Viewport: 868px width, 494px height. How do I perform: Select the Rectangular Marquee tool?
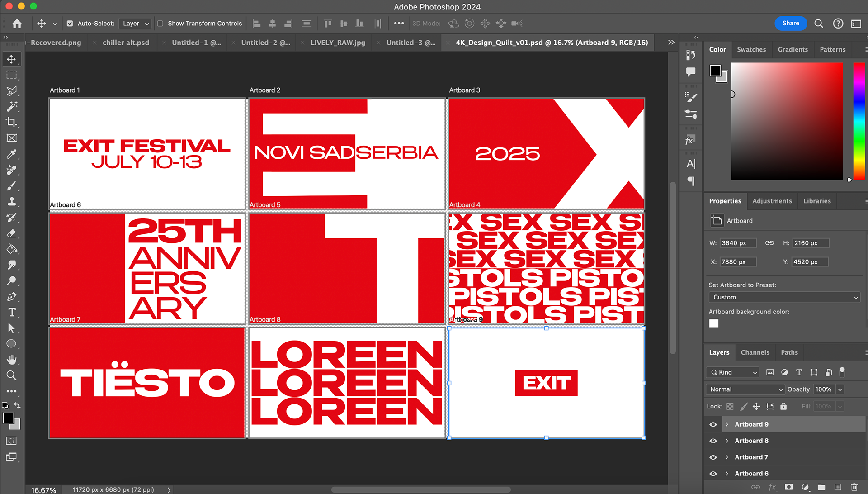tap(12, 75)
